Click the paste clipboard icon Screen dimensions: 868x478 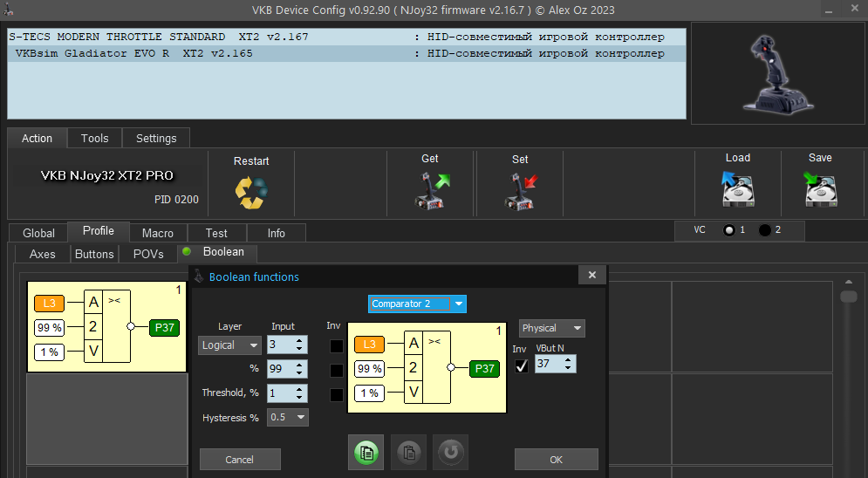coord(408,453)
